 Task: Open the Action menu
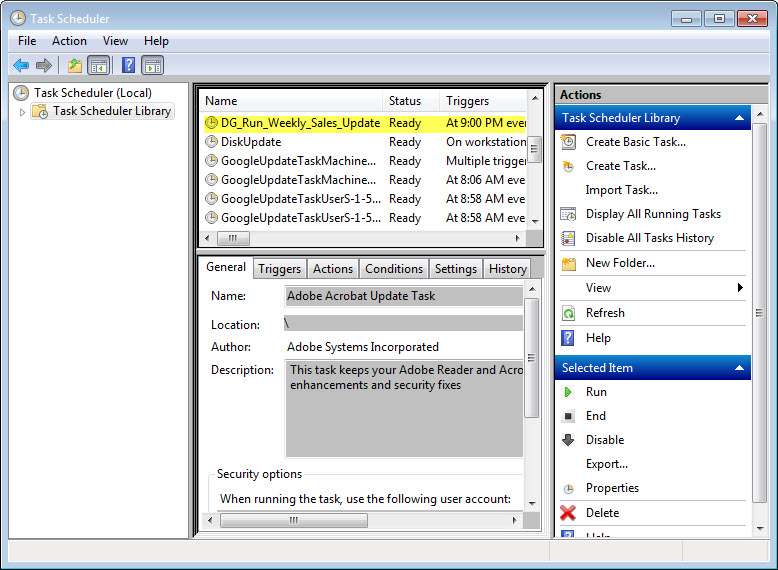pos(69,41)
